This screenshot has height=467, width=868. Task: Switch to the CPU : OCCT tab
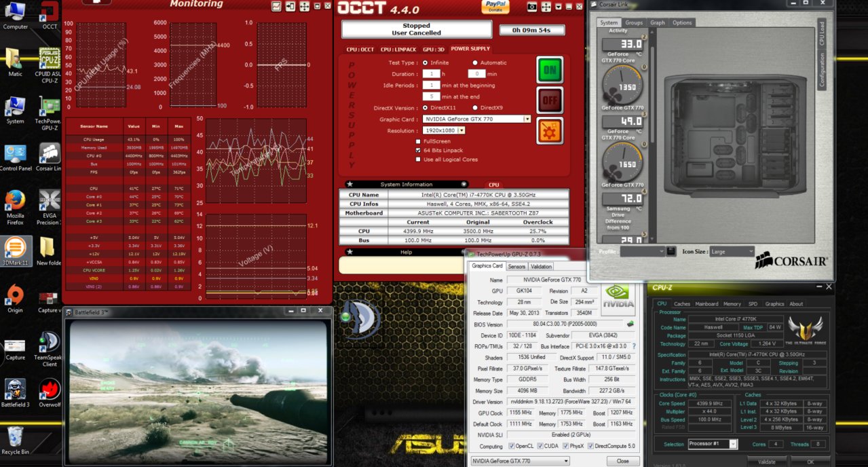point(360,49)
